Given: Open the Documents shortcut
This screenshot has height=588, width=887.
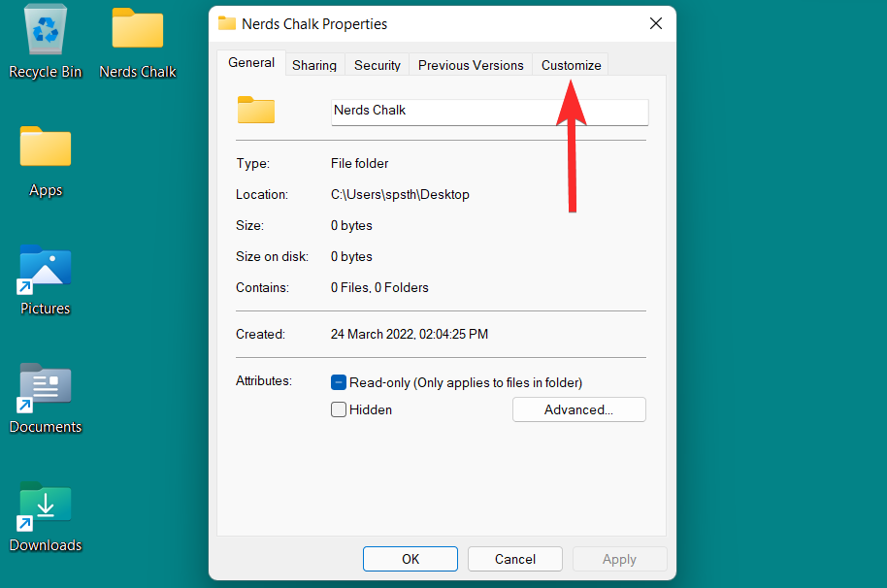Looking at the screenshot, I should tap(45, 384).
